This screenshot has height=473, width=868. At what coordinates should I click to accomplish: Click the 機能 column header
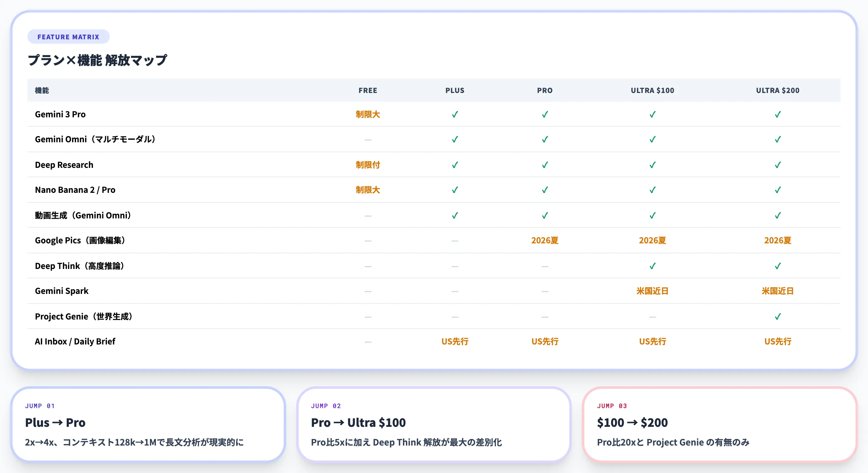(42, 90)
